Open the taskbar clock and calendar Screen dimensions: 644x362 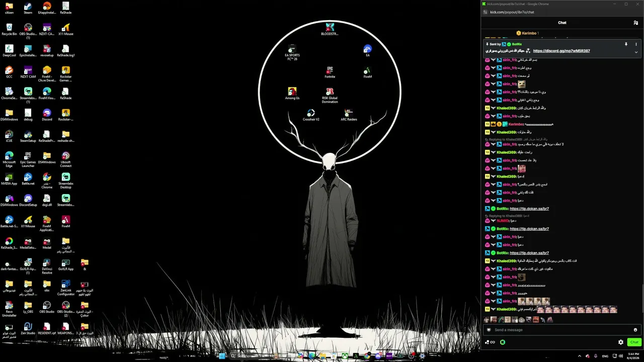click(634, 356)
